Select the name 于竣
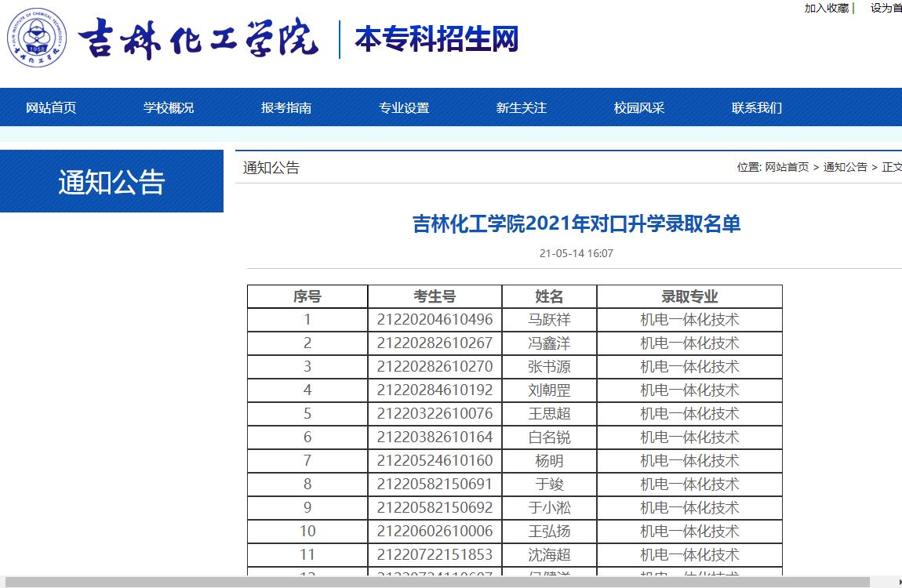The width and height of the screenshot is (902, 588). [x=549, y=485]
